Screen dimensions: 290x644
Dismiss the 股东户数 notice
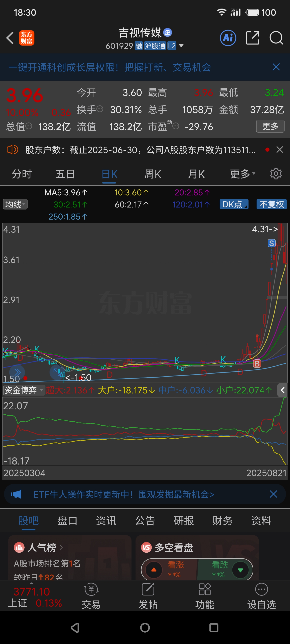pos(280,150)
